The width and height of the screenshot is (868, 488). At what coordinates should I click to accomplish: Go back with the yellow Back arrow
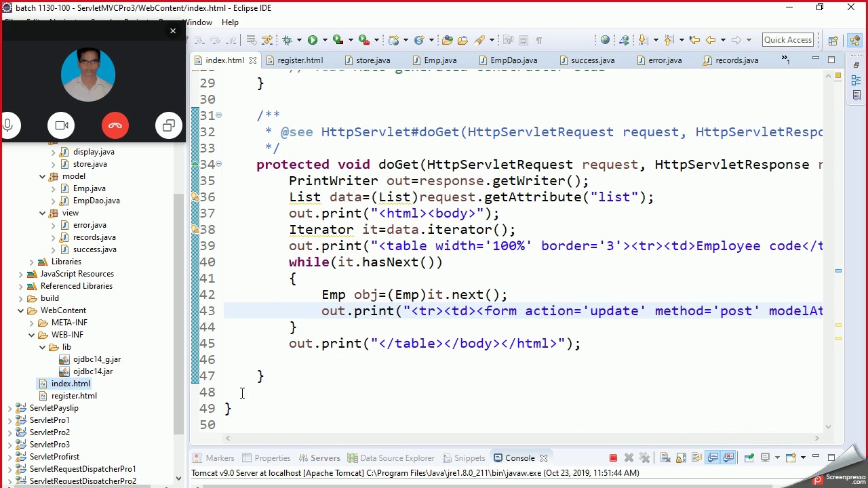pos(711,40)
